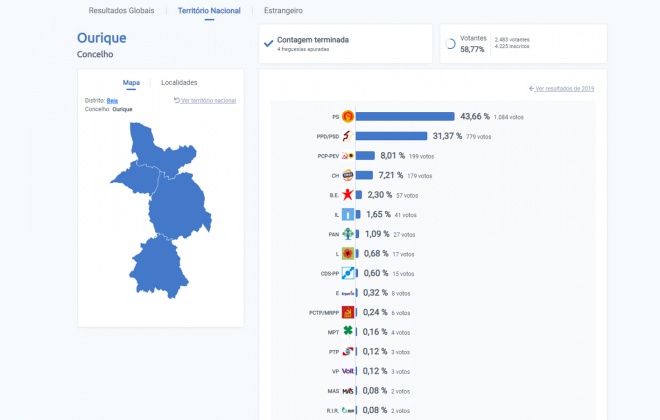
Task: Select the IL party logo
Action: [348, 214]
